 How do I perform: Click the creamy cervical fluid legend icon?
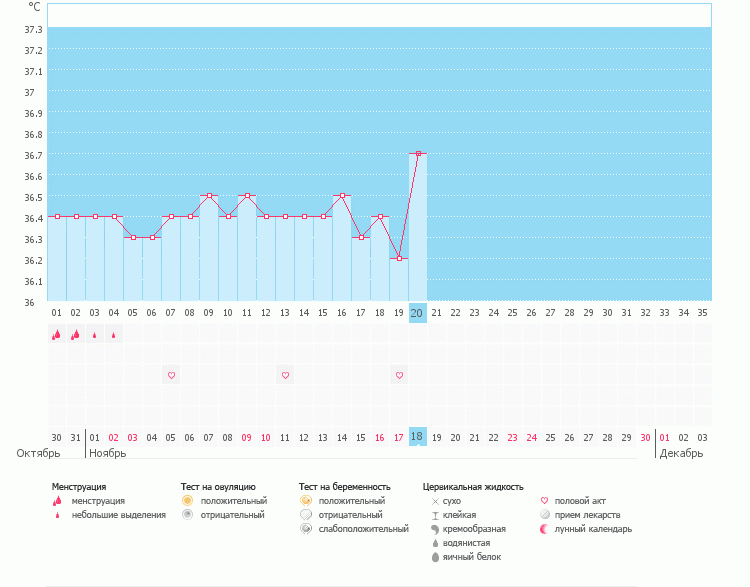coord(435,529)
